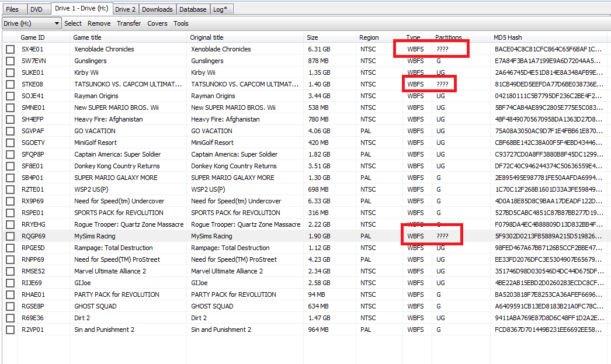Check the Sin and Punishment 2 checkbox
Viewport: 611px width, 364px height.
click(x=10, y=330)
